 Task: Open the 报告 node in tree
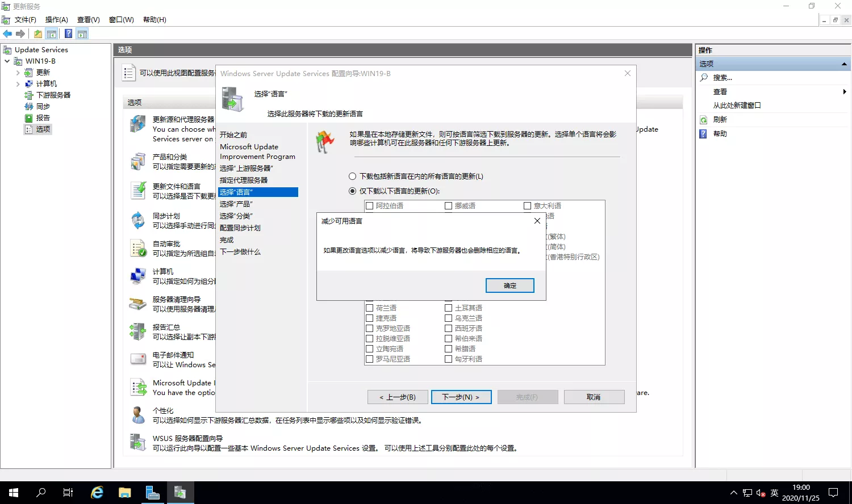[43, 118]
